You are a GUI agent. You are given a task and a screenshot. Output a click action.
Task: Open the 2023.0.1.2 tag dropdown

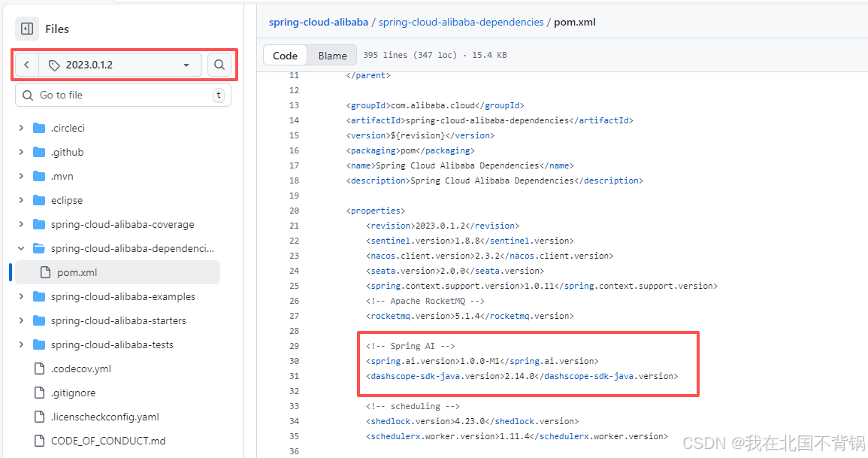(x=120, y=65)
